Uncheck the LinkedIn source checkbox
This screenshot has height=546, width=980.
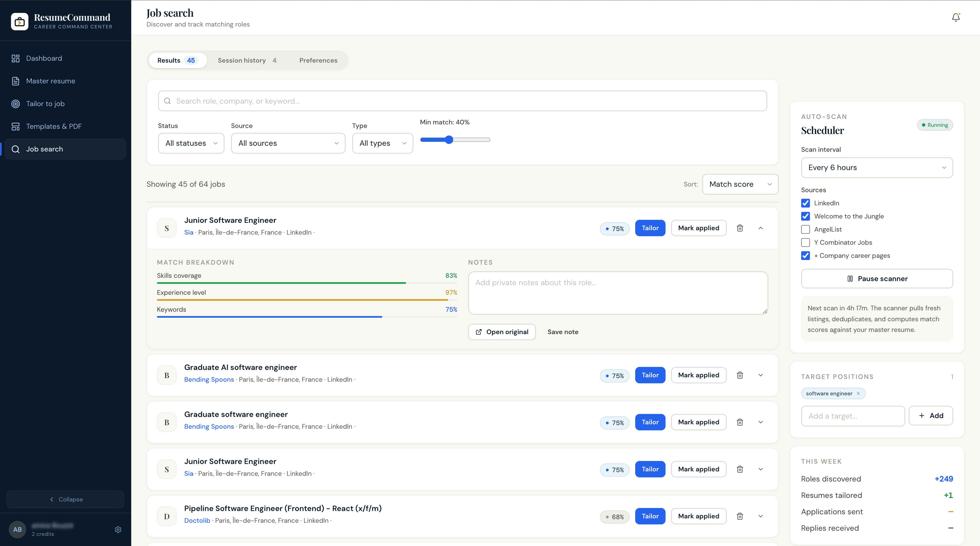point(805,203)
